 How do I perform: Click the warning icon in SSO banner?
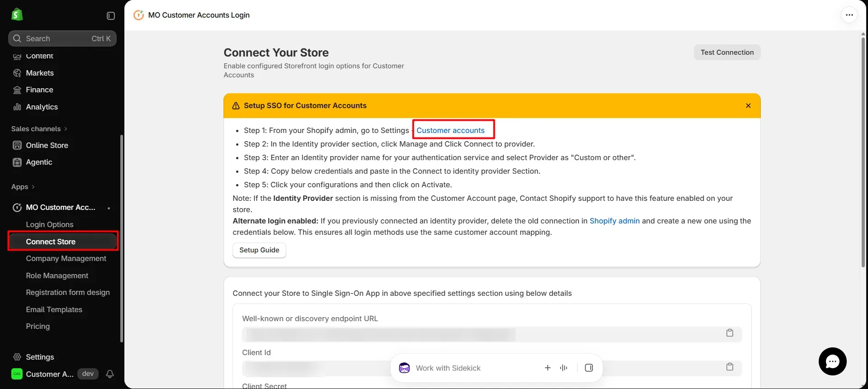[236, 106]
